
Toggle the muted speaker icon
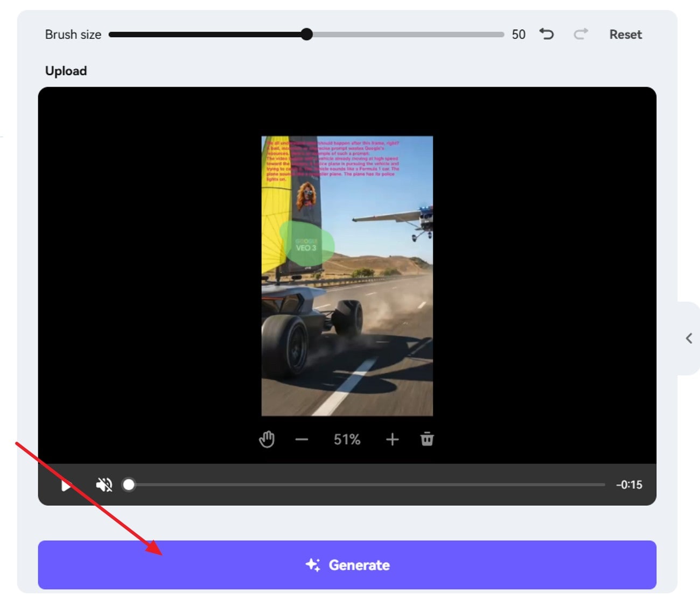coord(104,485)
